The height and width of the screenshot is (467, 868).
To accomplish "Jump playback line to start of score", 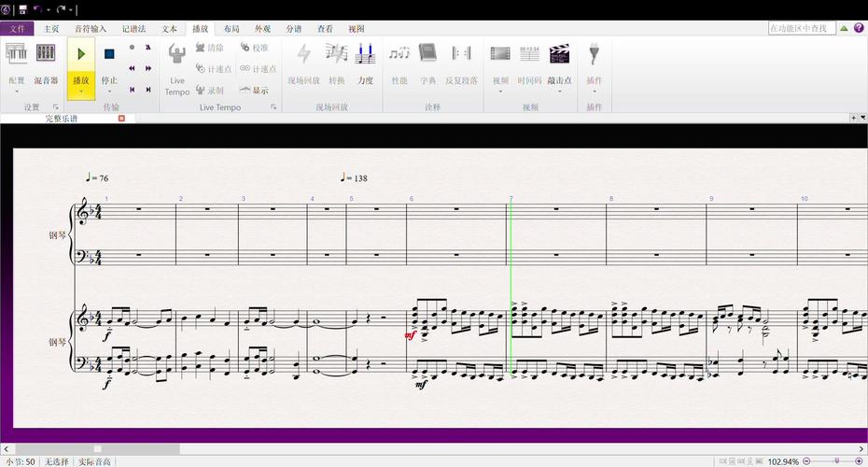I will tap(132, 89).
